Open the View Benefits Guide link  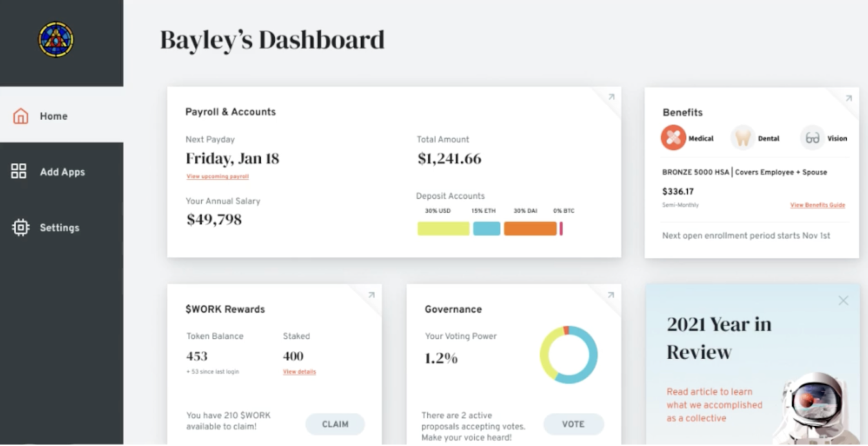817,205
